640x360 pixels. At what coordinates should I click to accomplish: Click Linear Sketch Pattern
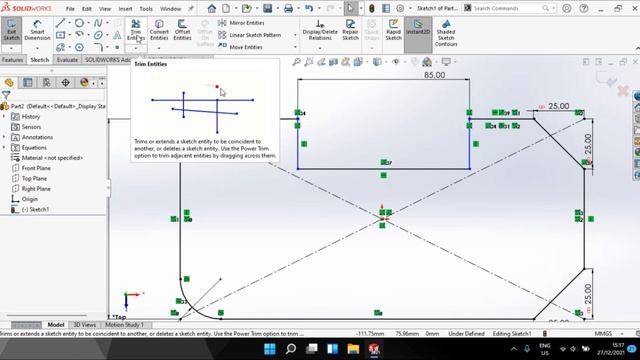coord(249,35)
